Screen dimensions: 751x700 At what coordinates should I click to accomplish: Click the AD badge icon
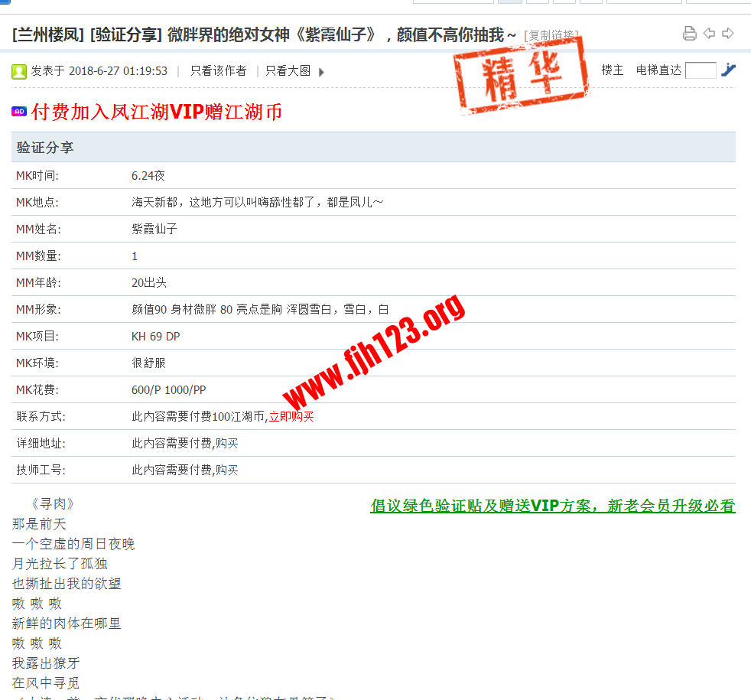pyautogui.click(x=19, y=112)
